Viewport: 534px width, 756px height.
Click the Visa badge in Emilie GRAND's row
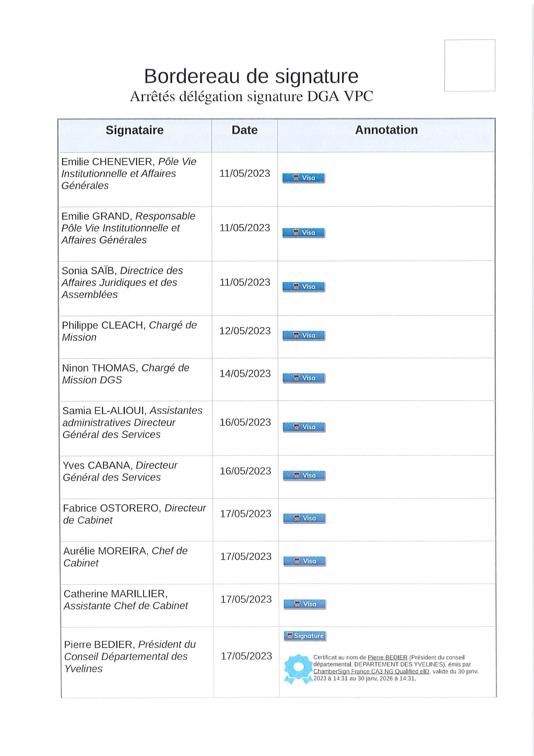[x=303, y=233]
